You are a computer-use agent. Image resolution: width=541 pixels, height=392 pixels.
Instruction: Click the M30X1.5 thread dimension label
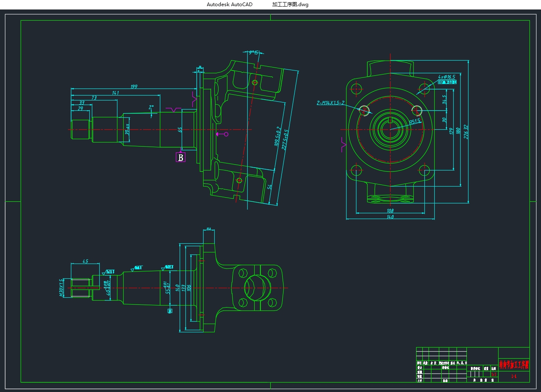point(61,288)
